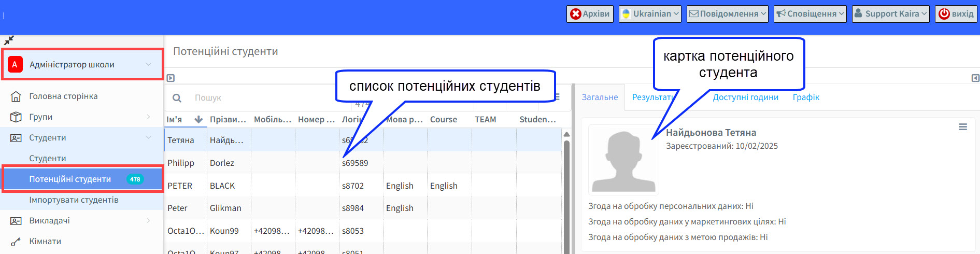Click the home icon in the sidebar

point(16,96)
